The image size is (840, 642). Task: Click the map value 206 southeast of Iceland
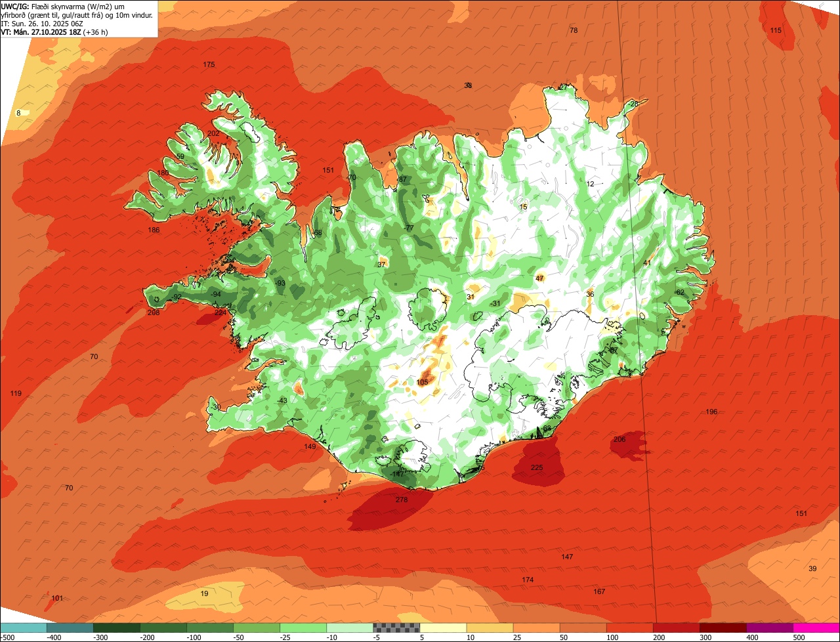(x=619, y=439)
